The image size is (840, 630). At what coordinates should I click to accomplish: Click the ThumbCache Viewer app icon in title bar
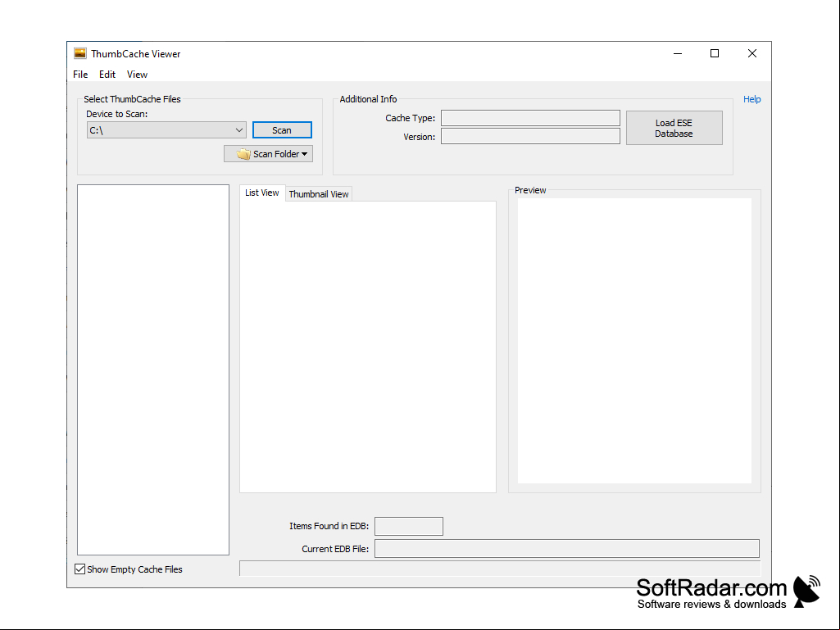click(x=79, y=53)
